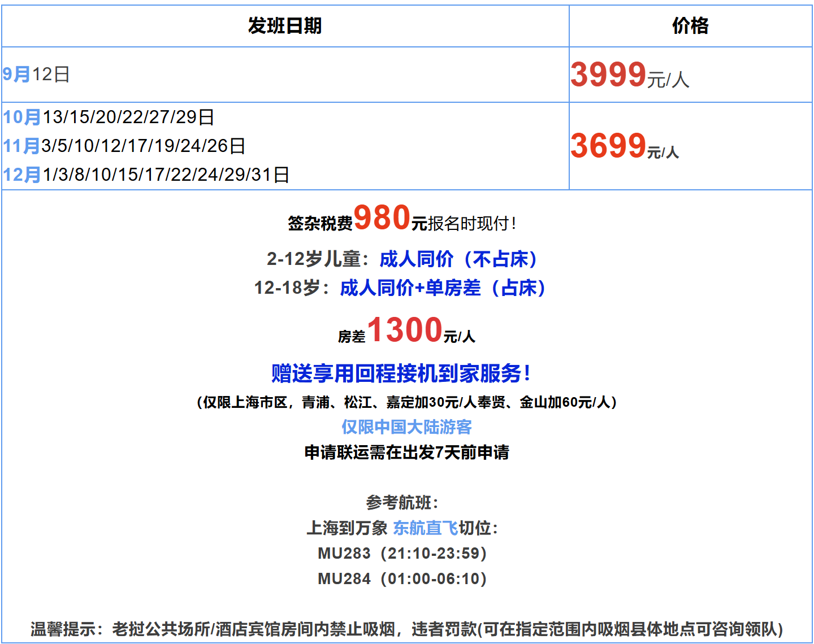Select the MU284 flight number
This screenshot has height=644, width=814.
[340, 578]
